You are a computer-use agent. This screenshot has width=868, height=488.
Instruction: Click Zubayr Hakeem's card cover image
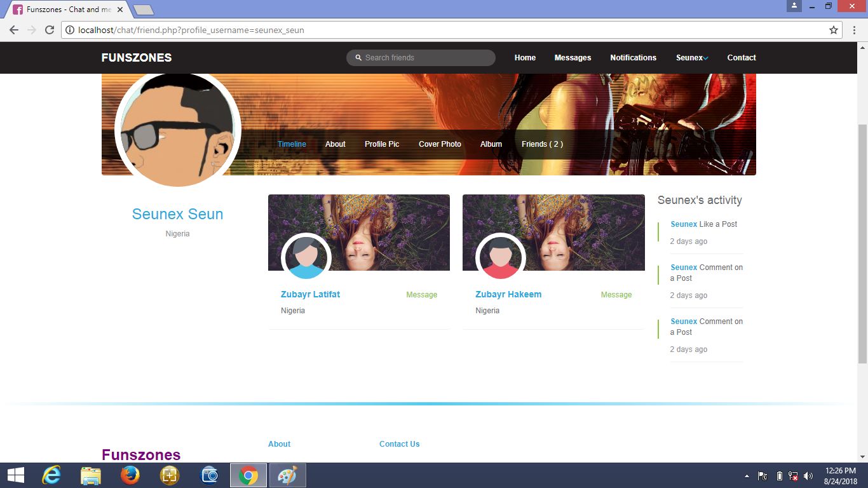click(x=553, y=233)
